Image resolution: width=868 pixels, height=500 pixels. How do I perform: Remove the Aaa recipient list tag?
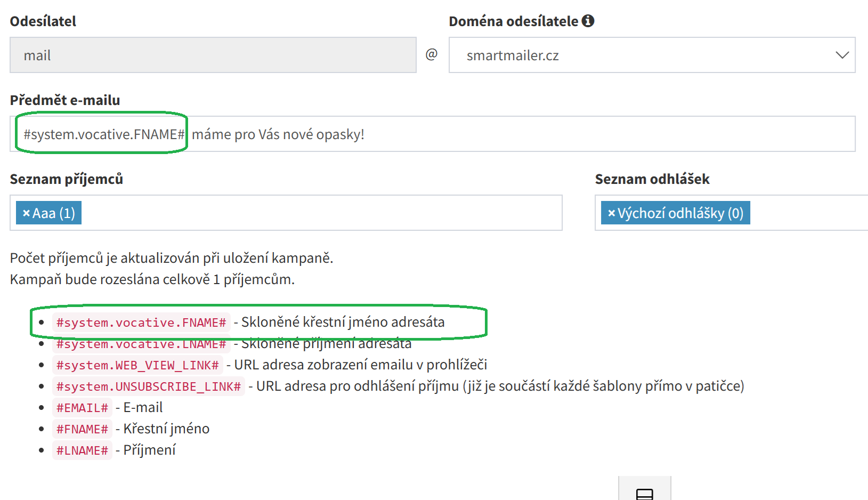click(26, 213)
